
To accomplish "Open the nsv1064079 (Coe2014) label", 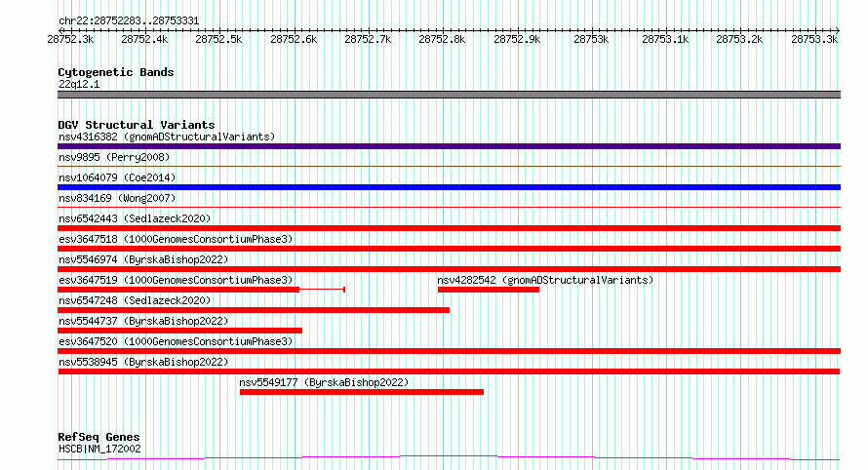I will [x=117, y=177].
